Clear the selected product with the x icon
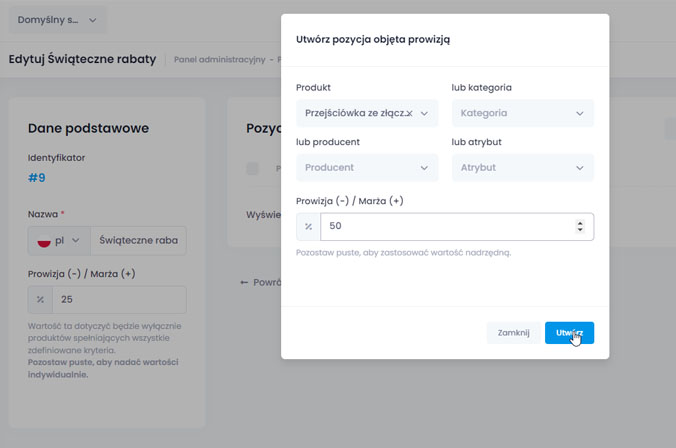This screenshot has width=676, height=448. tap(409, 114)
